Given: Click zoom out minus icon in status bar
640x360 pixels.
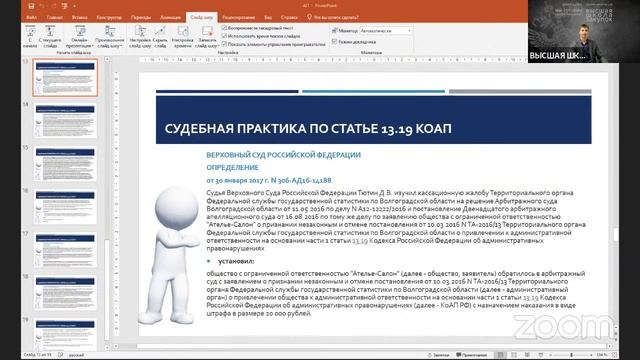Looking at the screenshot, I should (x=551, y=355).
